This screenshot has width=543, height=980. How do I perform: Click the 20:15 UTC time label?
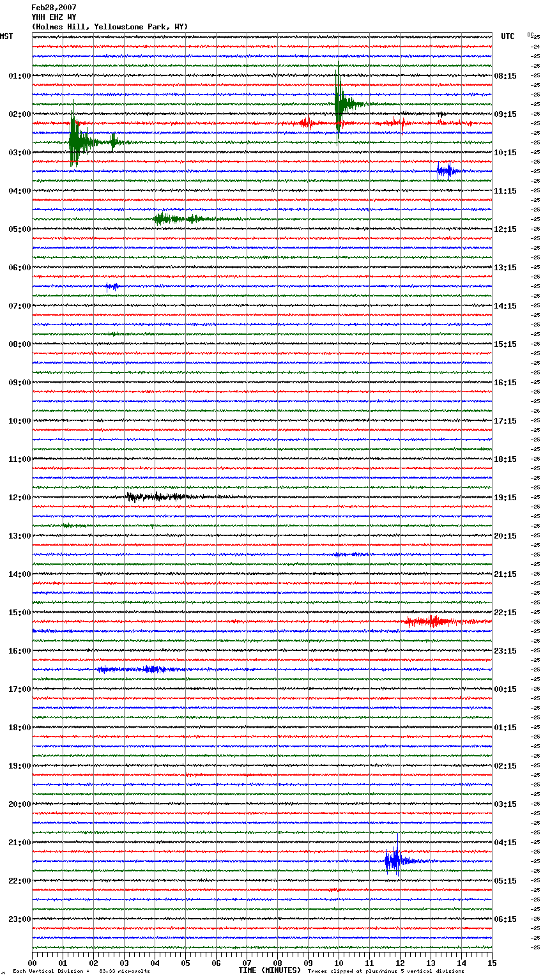point(505,536)
